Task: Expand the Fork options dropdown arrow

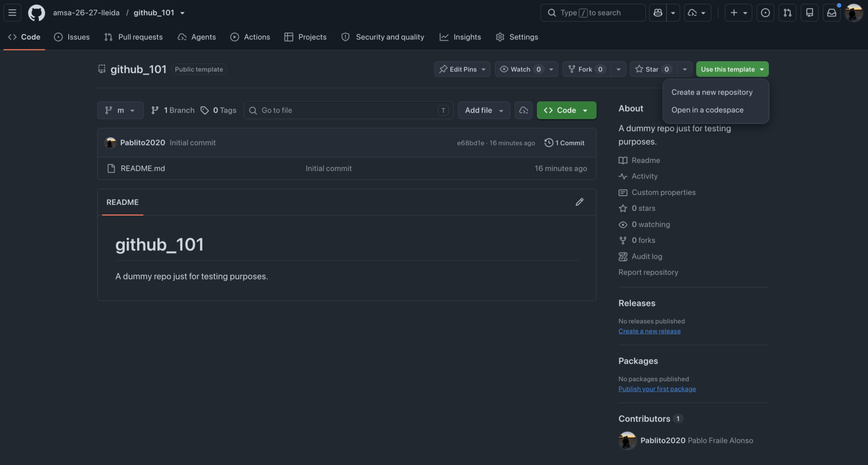Action: click(x=618, y=69)
